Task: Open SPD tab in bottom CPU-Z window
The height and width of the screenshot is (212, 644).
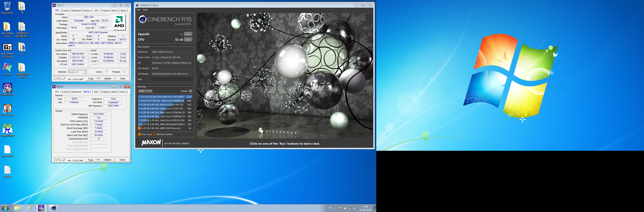Action: 96,92
